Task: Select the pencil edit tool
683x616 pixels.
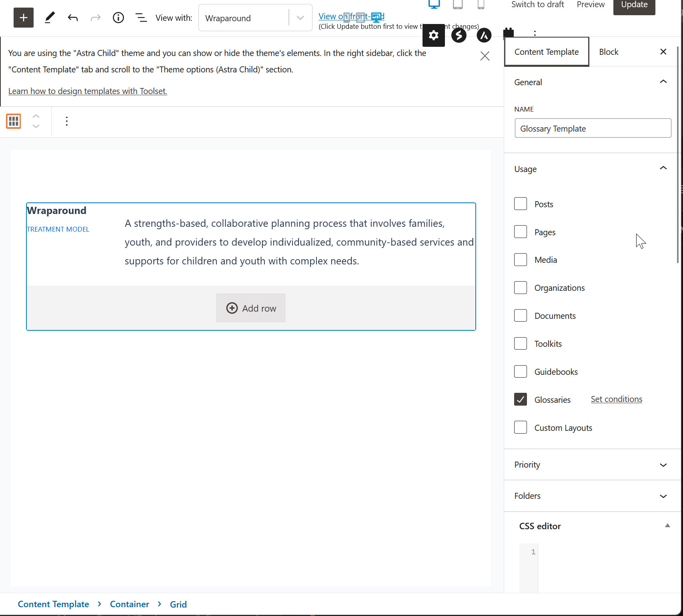Action: pyautogui.click(x=50, y=18)
